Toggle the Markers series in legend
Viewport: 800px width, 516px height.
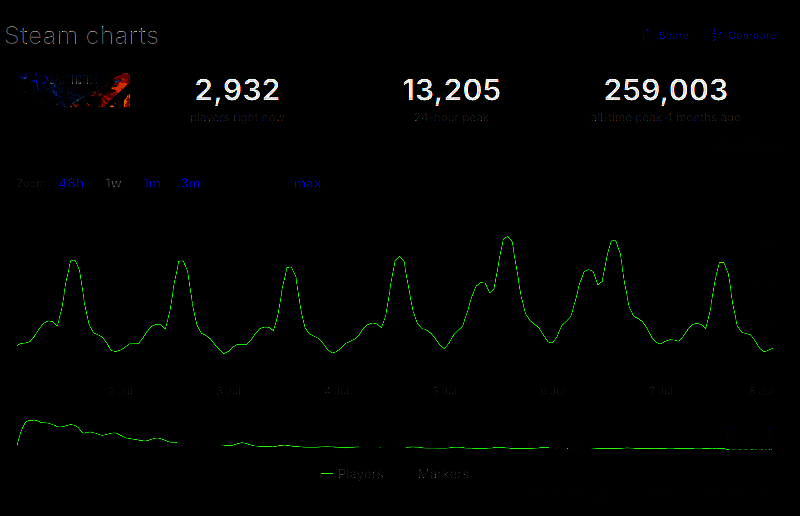click(443, 474)
